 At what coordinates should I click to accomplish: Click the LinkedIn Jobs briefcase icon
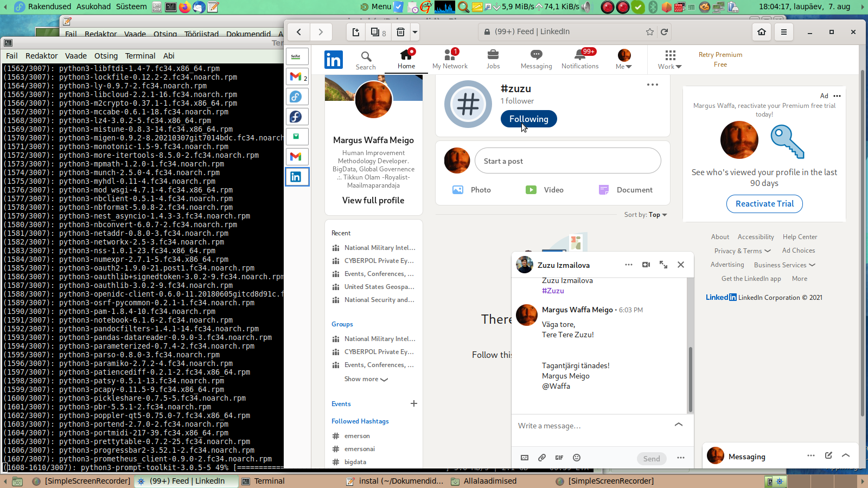493,55
